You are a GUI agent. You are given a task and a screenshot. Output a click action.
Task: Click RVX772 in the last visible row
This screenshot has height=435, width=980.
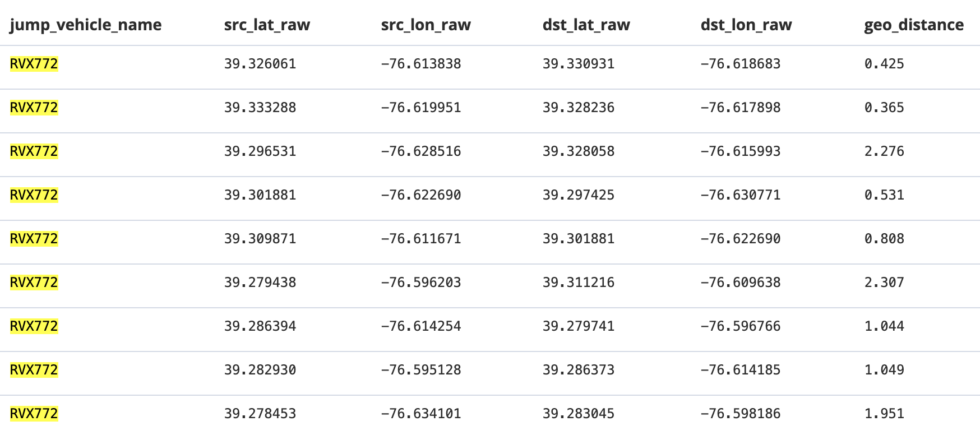click(34, 414)
